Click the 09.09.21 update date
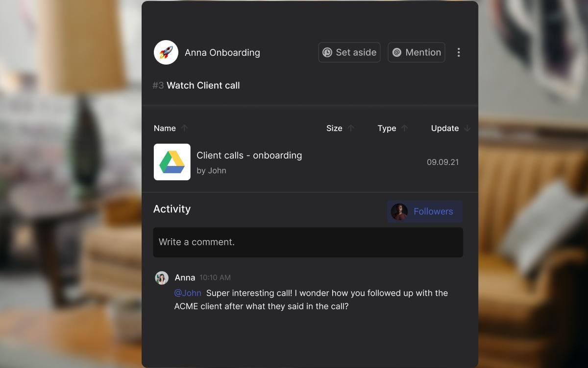 443,162
